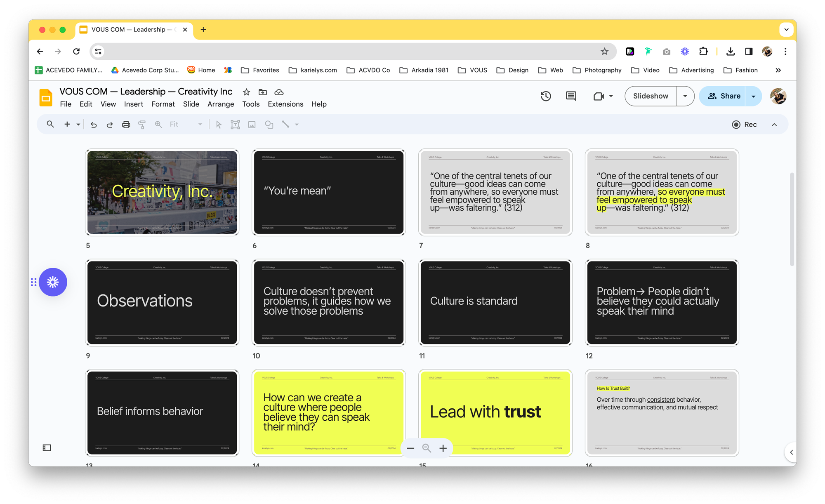825x504 pixels.
Task: Open the comments panel icon
Action: [571, 96]
